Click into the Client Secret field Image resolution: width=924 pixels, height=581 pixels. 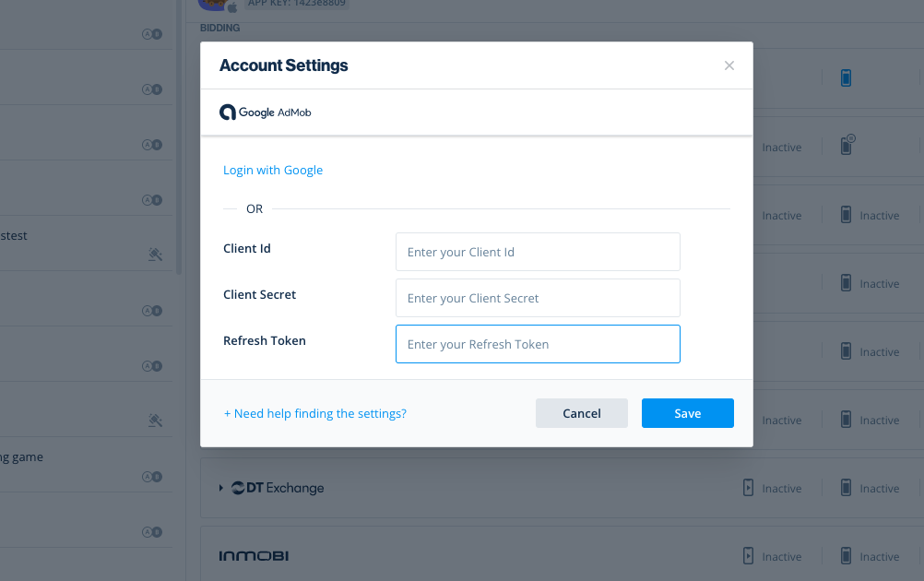pyautogui.click(x=538, y=298)
